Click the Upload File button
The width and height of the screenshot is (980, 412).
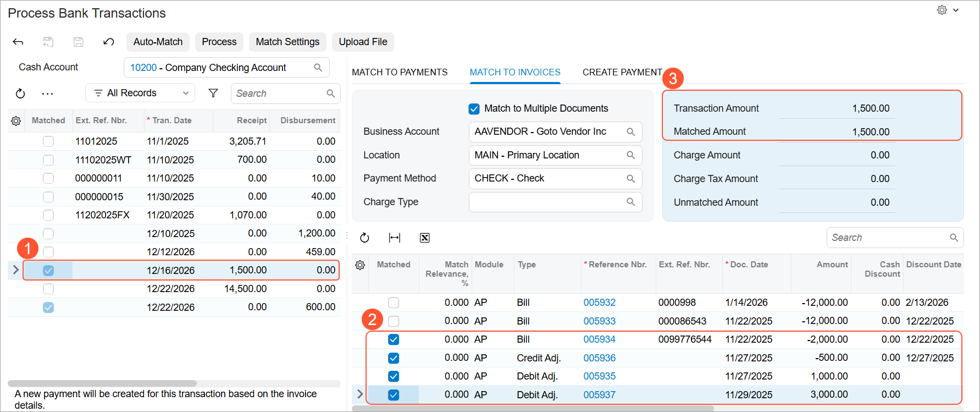(x=363, y=42)
